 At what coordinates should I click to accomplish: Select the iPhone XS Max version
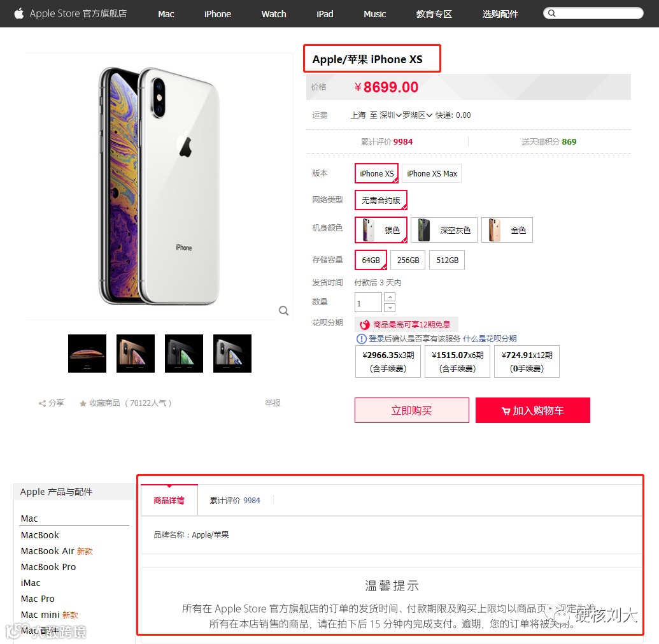coord(432,174)
